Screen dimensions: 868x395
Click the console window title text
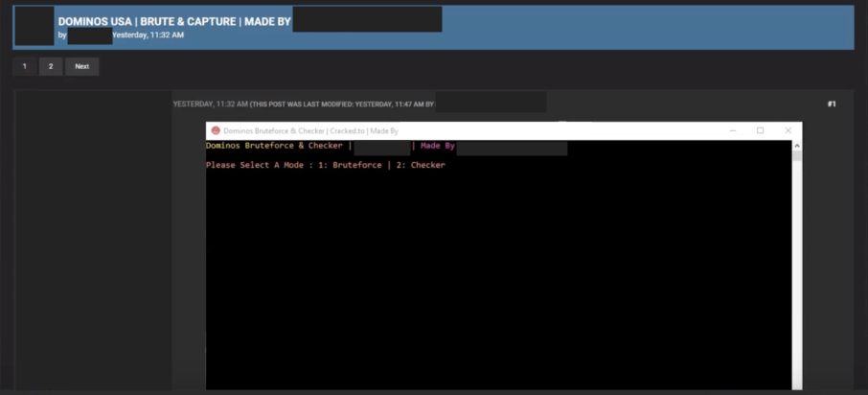310,130
